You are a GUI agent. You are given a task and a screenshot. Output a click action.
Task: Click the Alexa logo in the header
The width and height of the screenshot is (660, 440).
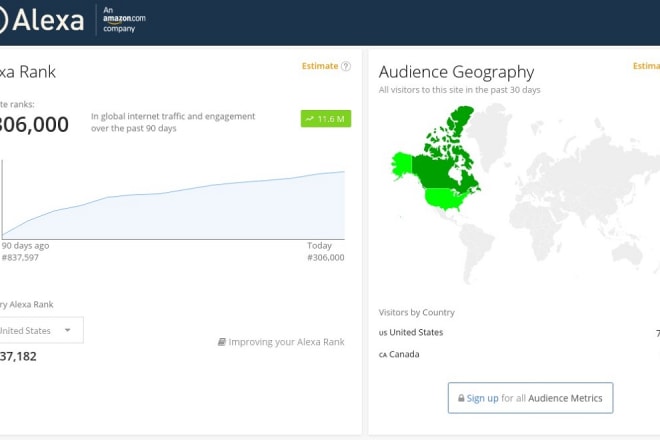[x=42, y=20]
